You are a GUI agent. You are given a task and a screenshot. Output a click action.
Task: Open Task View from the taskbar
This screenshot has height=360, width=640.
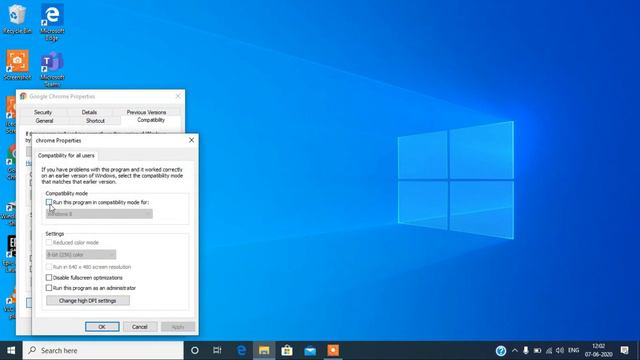[x=217, y=351]
